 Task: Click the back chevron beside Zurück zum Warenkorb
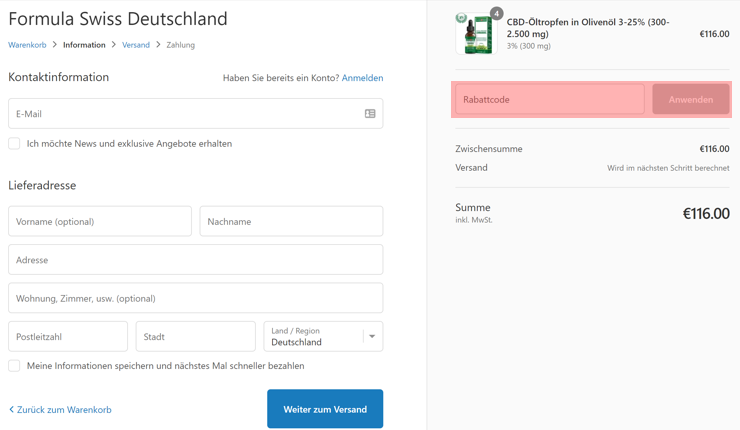tap(11, 410)
